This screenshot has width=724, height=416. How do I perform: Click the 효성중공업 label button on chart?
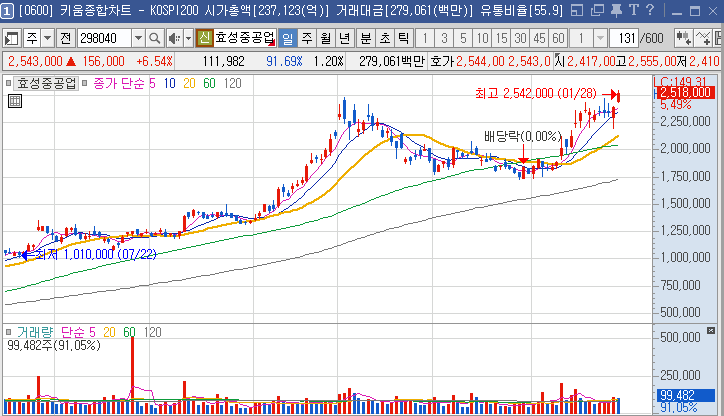46,83
